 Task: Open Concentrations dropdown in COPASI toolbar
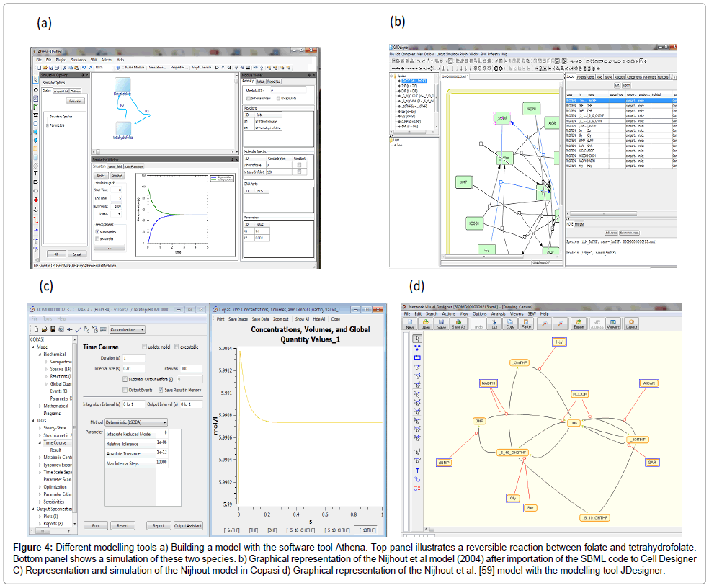tap(128, 330)
